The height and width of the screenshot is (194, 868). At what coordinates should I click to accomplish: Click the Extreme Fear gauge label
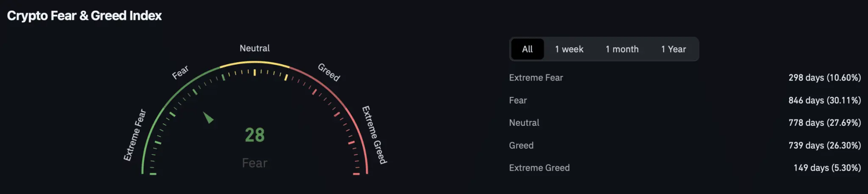(135, 135)
